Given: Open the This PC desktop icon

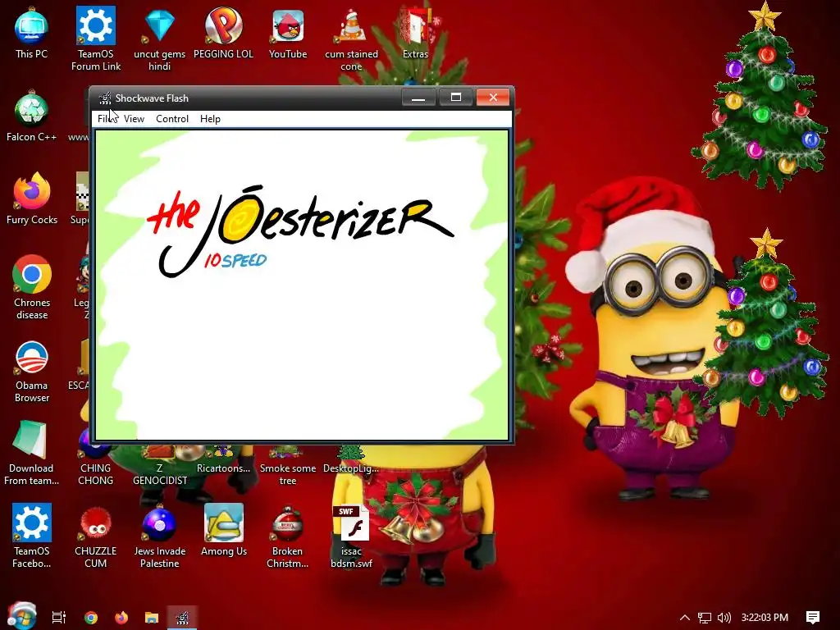Looking at the screenshot, I should pyautogui.click(x=32, y=33).
